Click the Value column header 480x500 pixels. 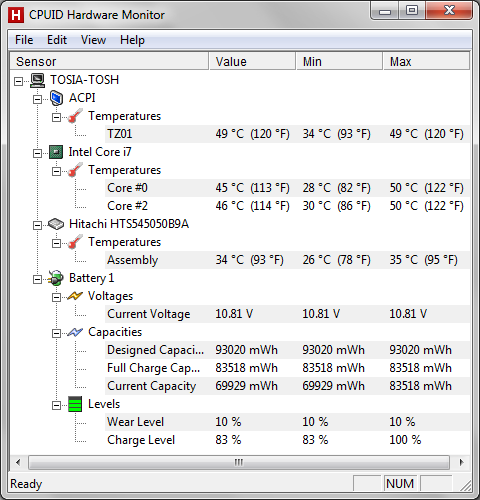pyautogui.click(x=252, y=61)
